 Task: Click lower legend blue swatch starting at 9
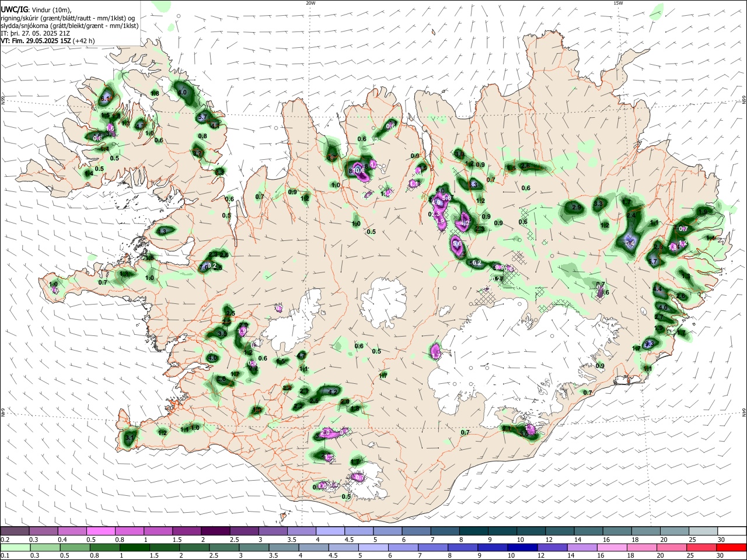[492, 547]
